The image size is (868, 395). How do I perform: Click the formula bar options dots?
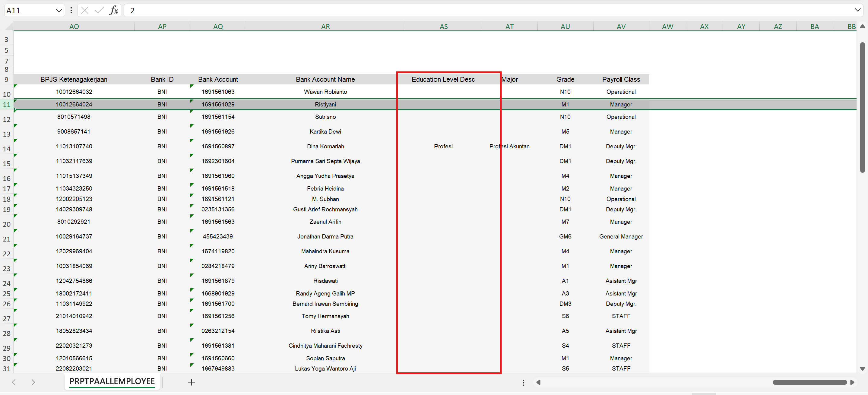[x=71, y=11]
